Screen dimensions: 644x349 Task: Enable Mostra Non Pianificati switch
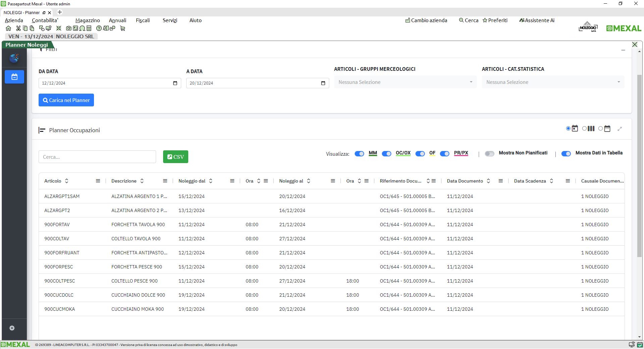click(489, 154)
